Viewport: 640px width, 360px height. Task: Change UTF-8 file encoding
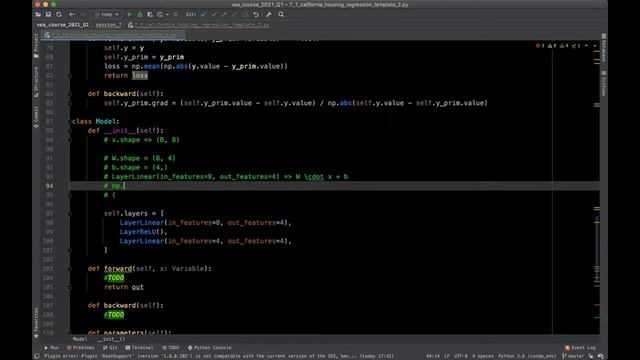point(461,356)
